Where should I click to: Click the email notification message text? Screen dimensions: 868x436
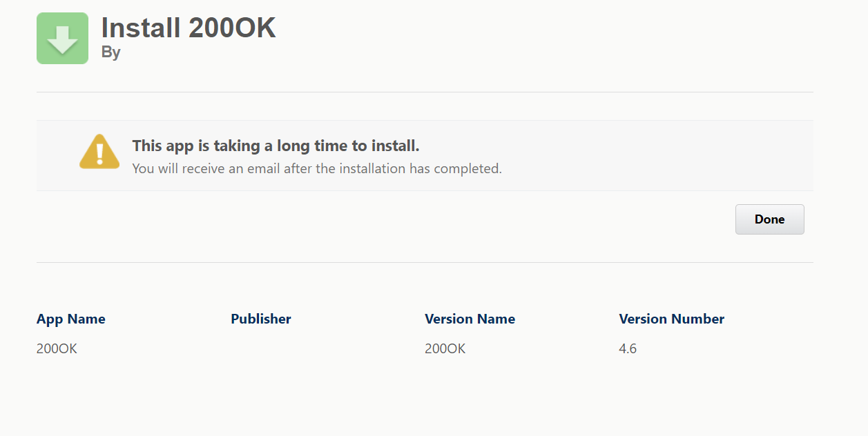pos(316,168)
